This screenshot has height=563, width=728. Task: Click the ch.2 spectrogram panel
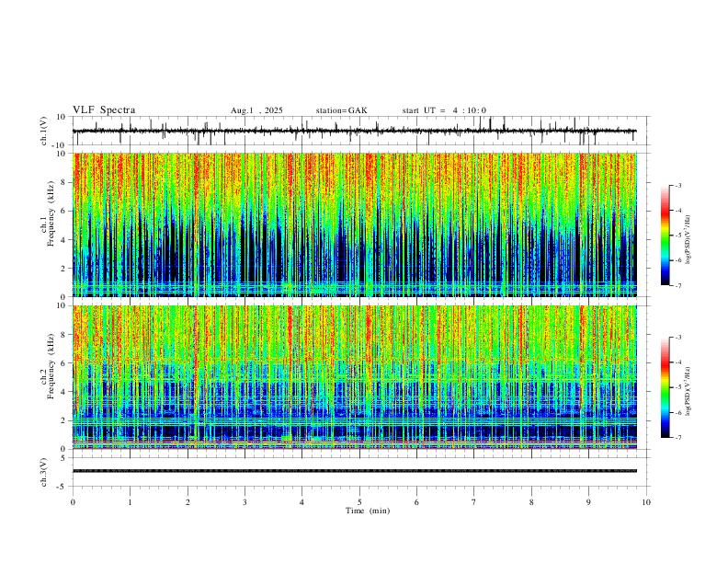coord(355,377)
